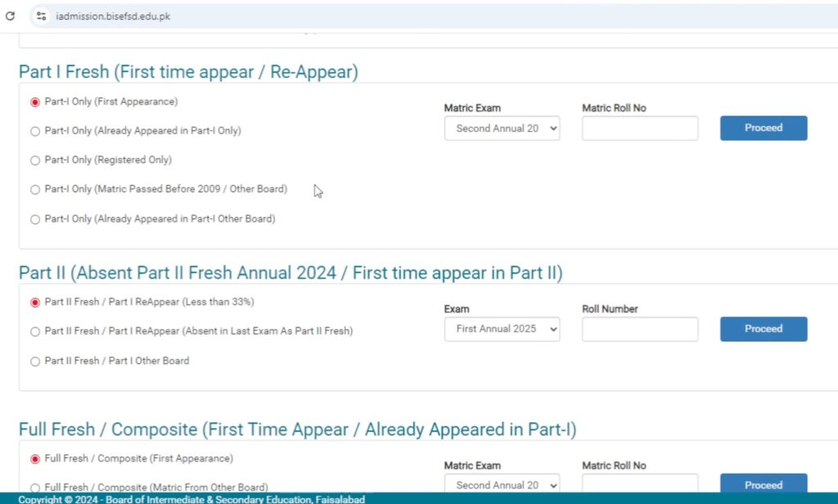
Task: Select Full Fresh / Composite (First Appearance)
Action: click(x=35, y=459)
